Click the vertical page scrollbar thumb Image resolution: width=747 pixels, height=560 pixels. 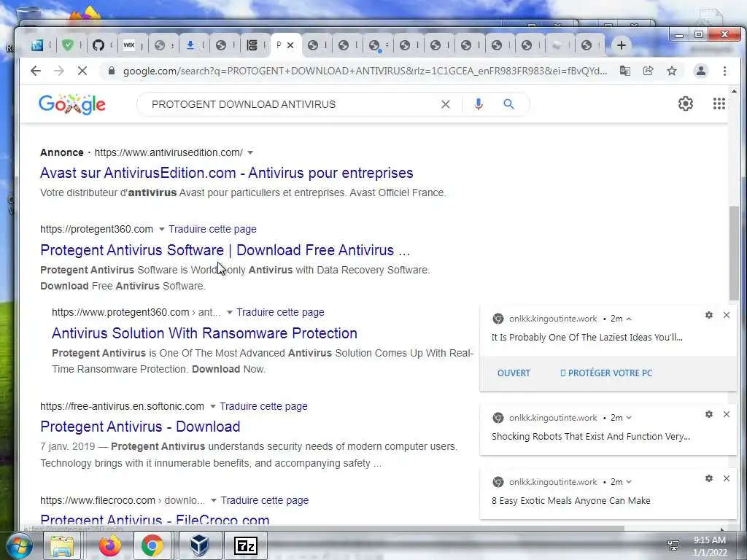734,253
